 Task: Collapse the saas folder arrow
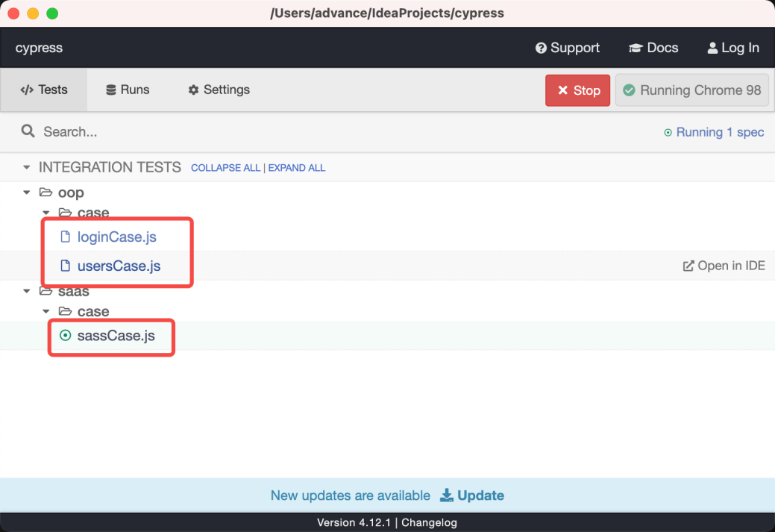(27, 291)
